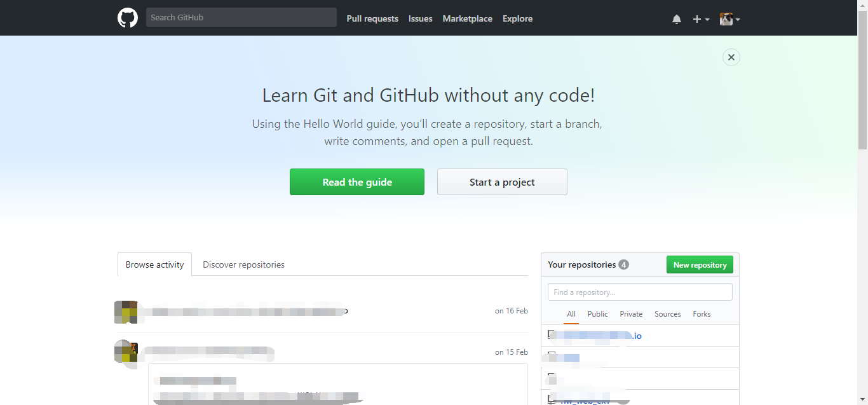Switch to Discover repositories tab
Screen dimensions: 868x405
[243, 264]
